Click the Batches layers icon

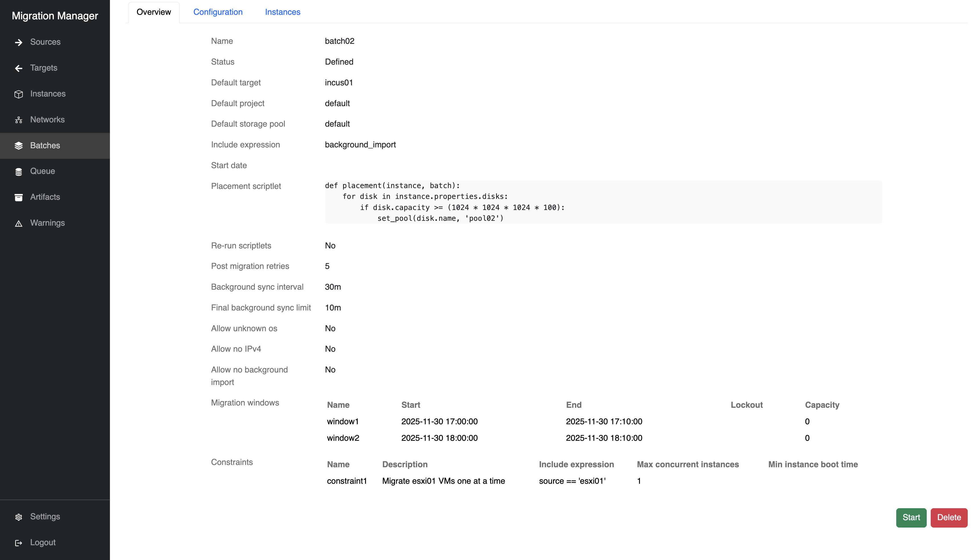(x=19, y=146)
